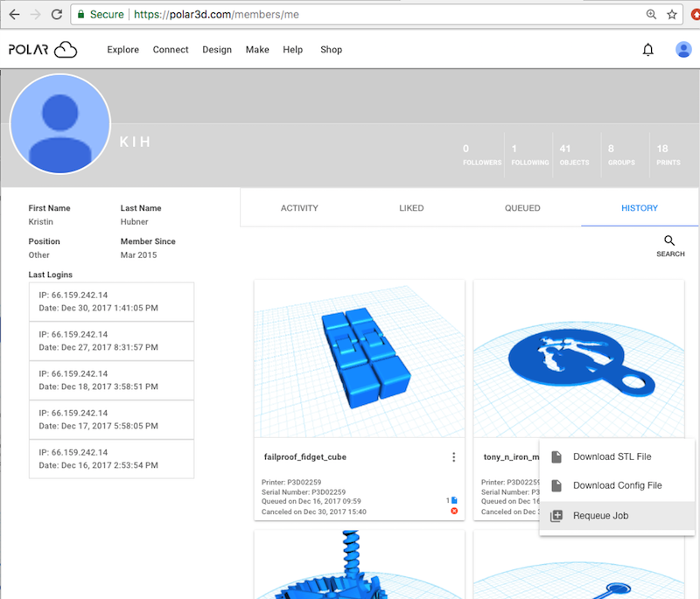The height and width of the screenshot is (599, 700).
Task: Click the Member Since value Mar 2015
Action: tap(138, 255)
